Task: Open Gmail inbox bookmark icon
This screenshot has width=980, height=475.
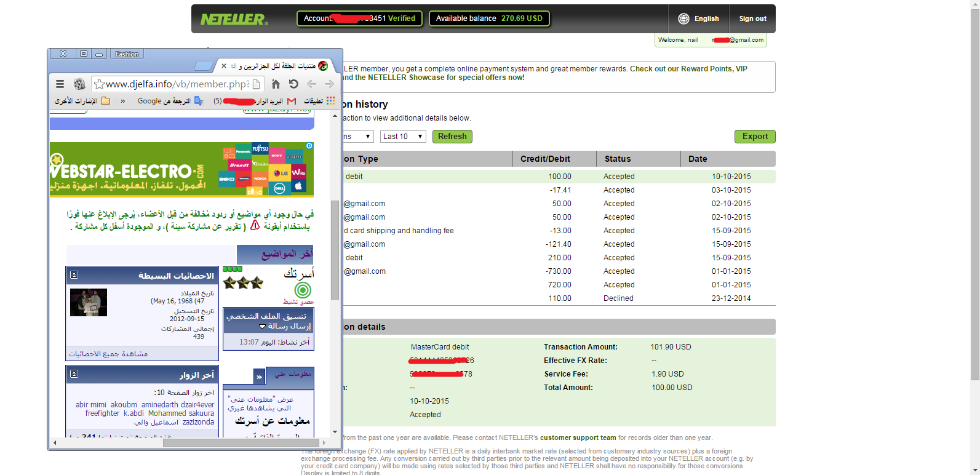Action: point(292,101)
